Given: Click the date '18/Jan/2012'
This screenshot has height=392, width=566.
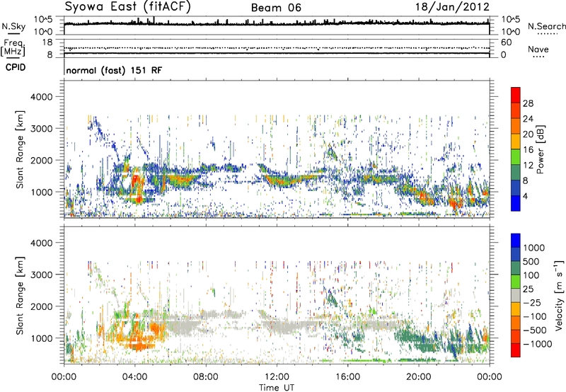Looking at the screenshot, I should pos(452,7).
